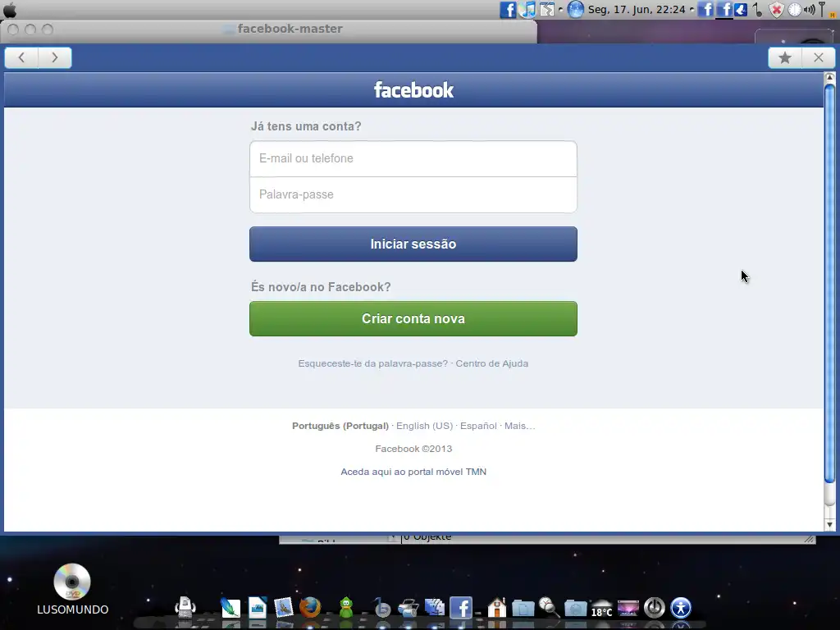Open the Centro de Ajuda link
The width and height of the screenshot is (840, 630).
[x=492, y=363]
